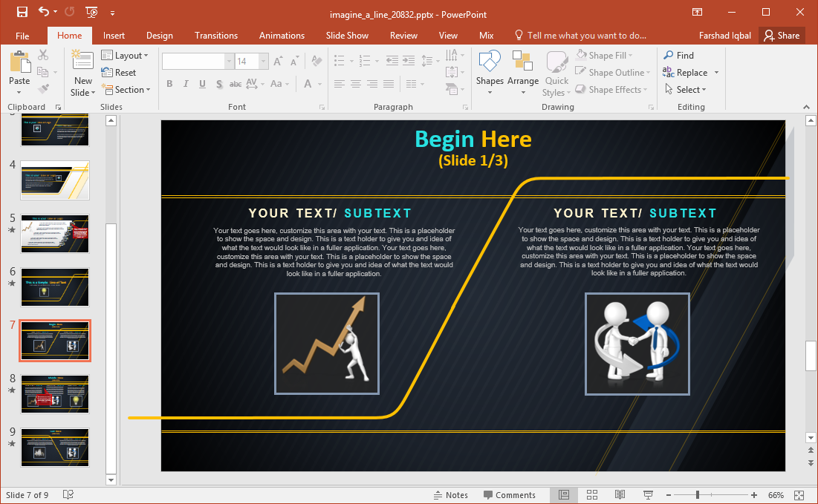The height and width of the screenshot is (504, 818).
Task: Click the Reset button
Action: click(119, 72)
